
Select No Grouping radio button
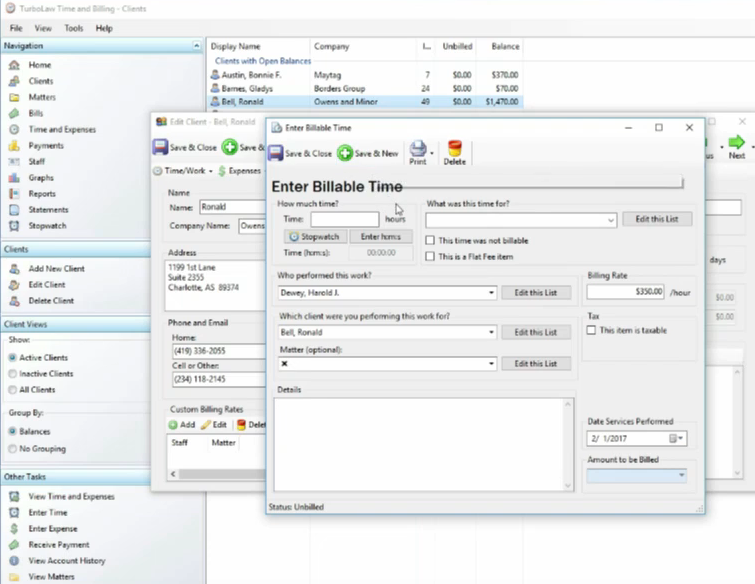pyautogui.click(x=13, y=449)
